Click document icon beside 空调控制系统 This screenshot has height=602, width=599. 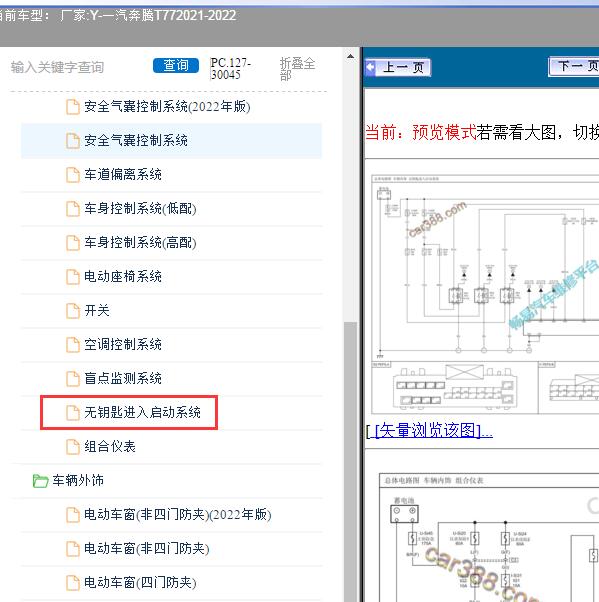[x=72, y=345]
